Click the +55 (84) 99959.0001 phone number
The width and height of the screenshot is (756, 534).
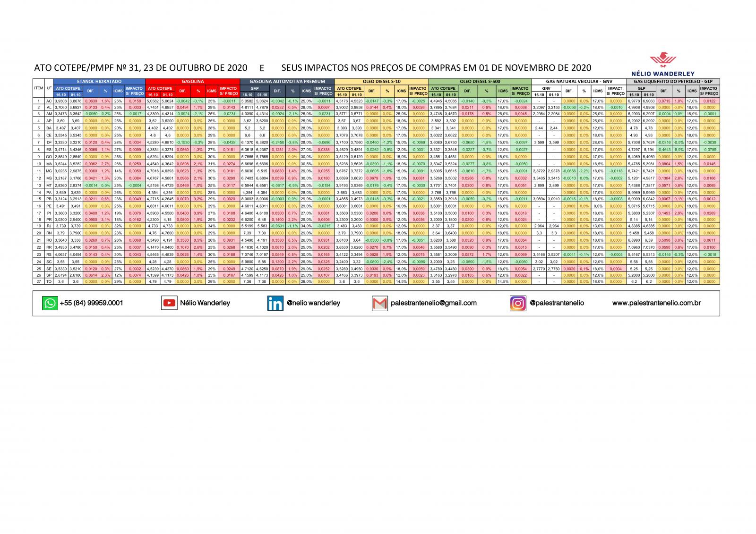pos(91,303)
